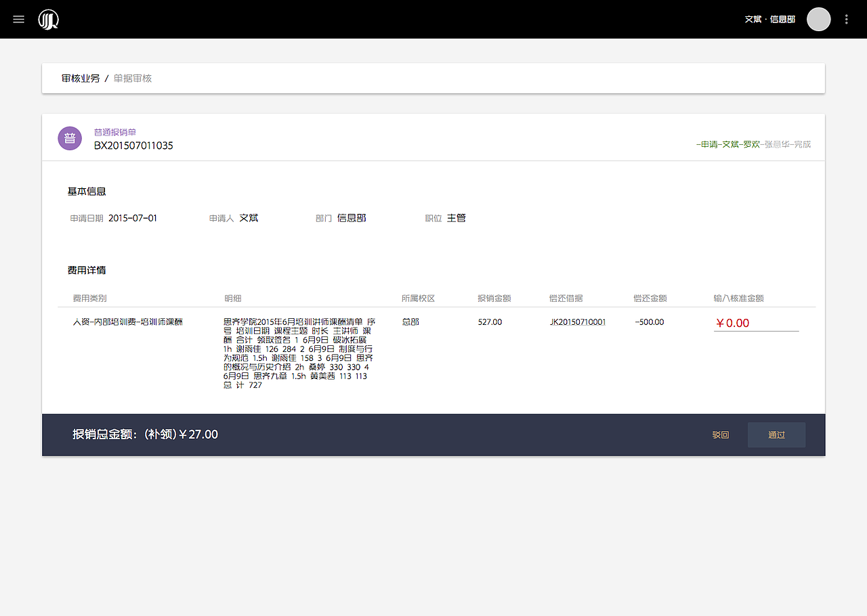Click department value 信息部
Image resolution: width=867 pixels, height=616 pixels.
coord(352,218)
